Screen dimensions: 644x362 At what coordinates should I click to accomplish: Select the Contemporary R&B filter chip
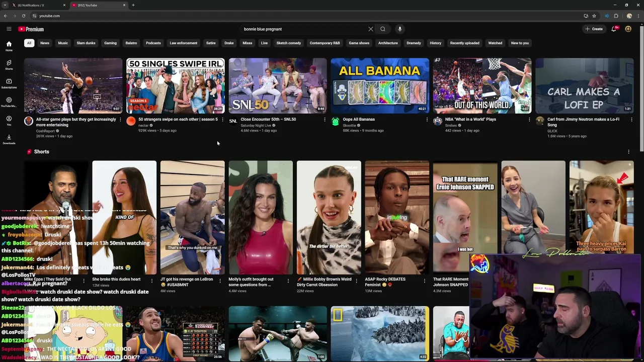[325, 43]
